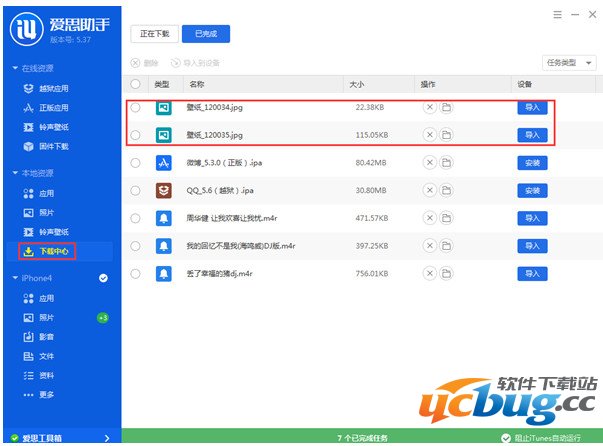Image resolution: width=603 pixels, height=446 pixels.
Task: Toggle select-all checkbox in table header
Action: pos(135,84)
